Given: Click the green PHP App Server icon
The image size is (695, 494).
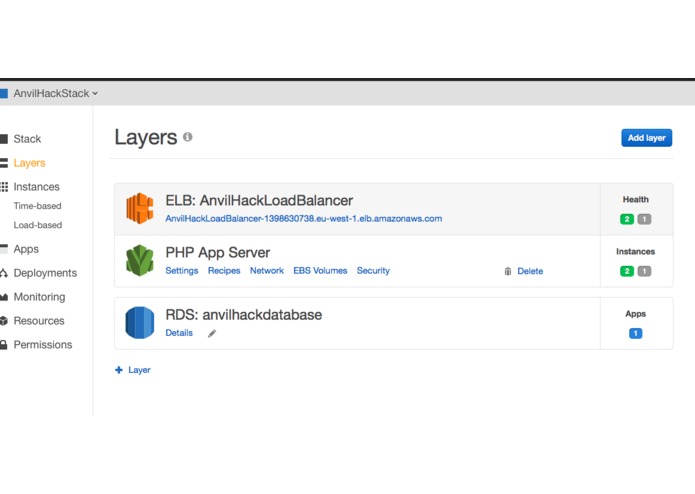Looking at the screenshot, I should (x=140, y=261).
